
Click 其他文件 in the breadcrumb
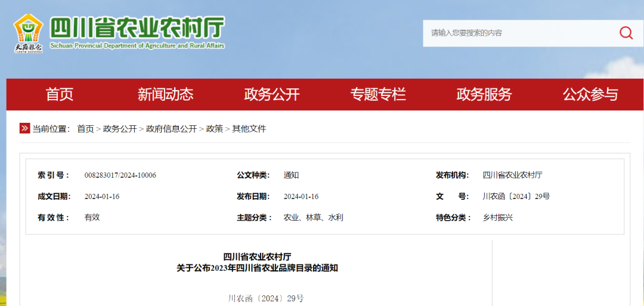coord(249,129)
